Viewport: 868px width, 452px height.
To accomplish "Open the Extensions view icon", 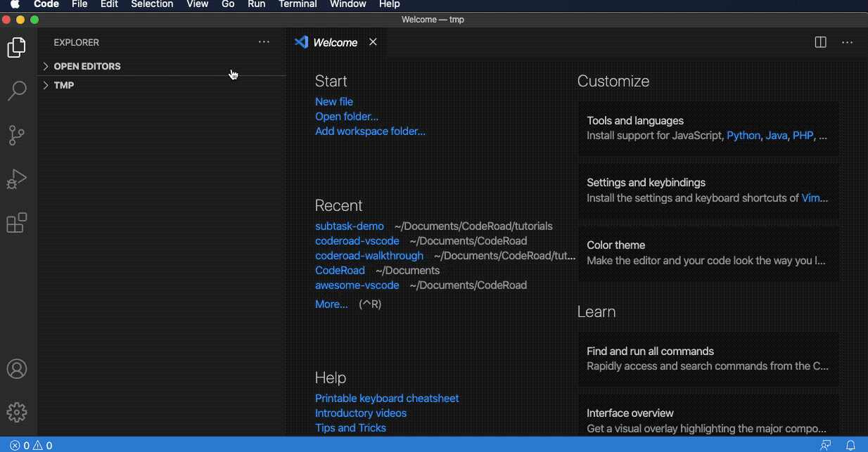I will [x=17, y=223].
